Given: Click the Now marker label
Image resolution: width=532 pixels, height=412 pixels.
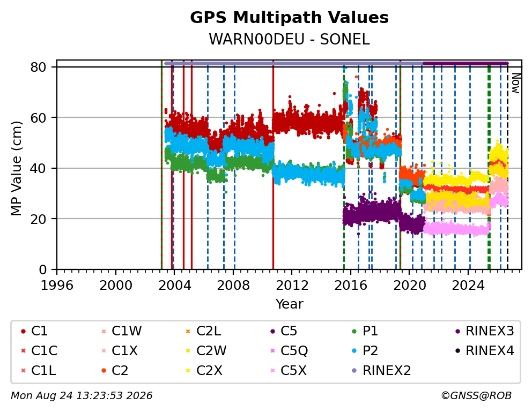Looking at the screenshot, I should pos(516,84).
